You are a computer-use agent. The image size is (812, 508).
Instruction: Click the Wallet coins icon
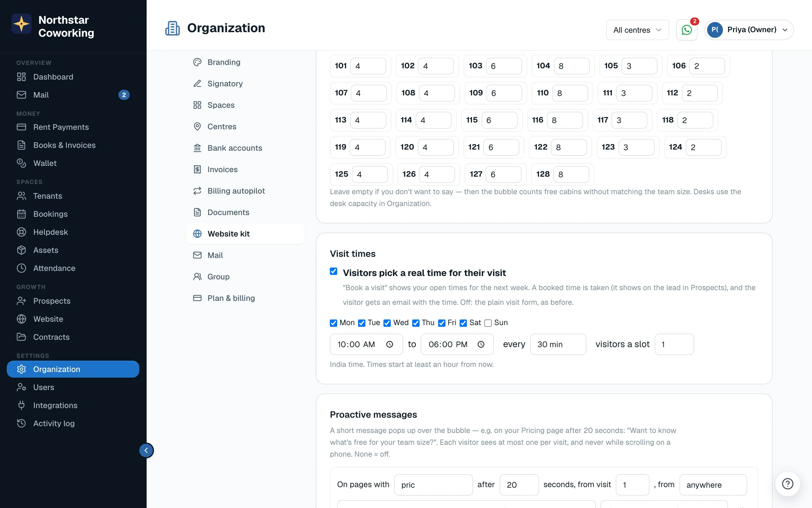pyautogui.click(x=21, y=163)
